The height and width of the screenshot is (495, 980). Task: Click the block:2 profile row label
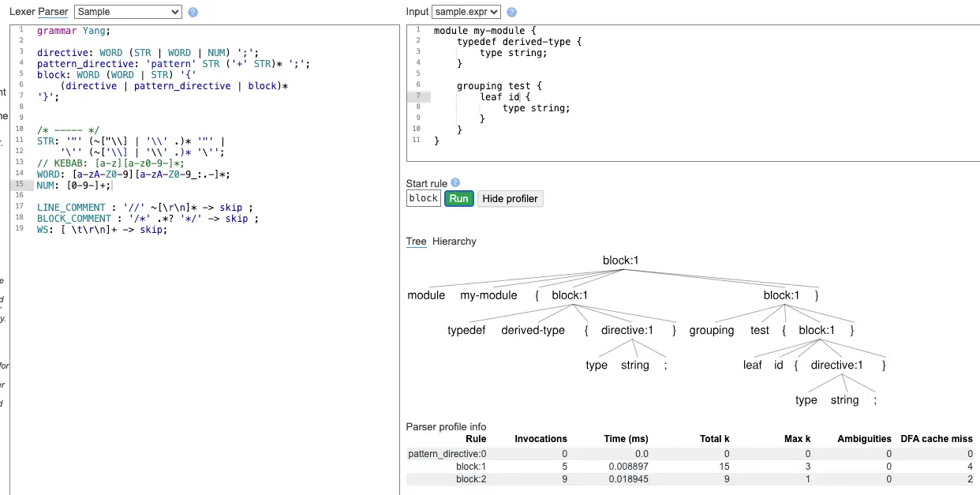471,479
